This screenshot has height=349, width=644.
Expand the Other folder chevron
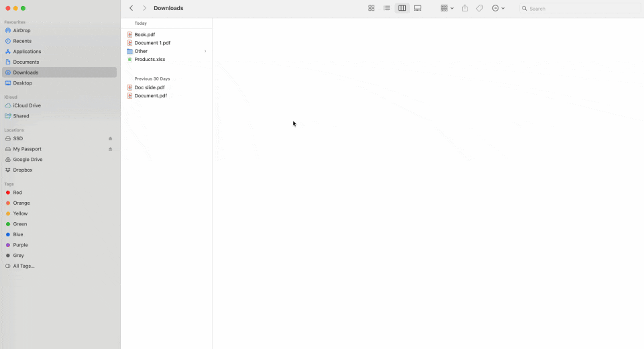click(x=205, y=51)
